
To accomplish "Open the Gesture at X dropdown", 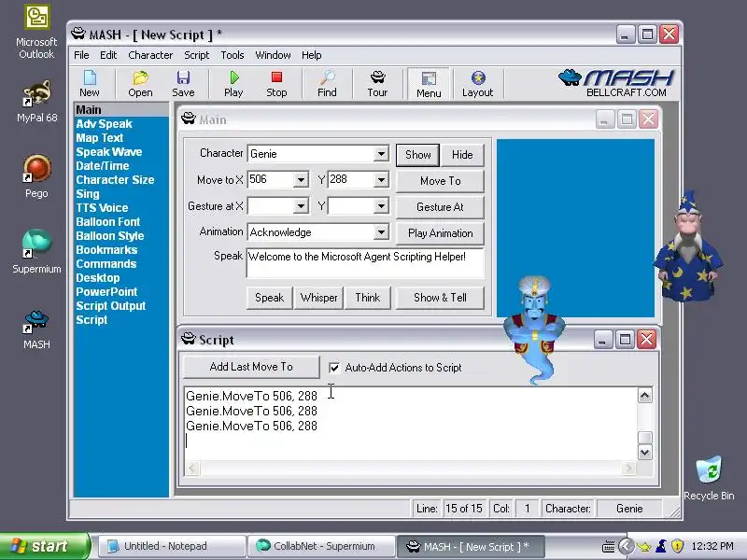I will pos(301,206).
